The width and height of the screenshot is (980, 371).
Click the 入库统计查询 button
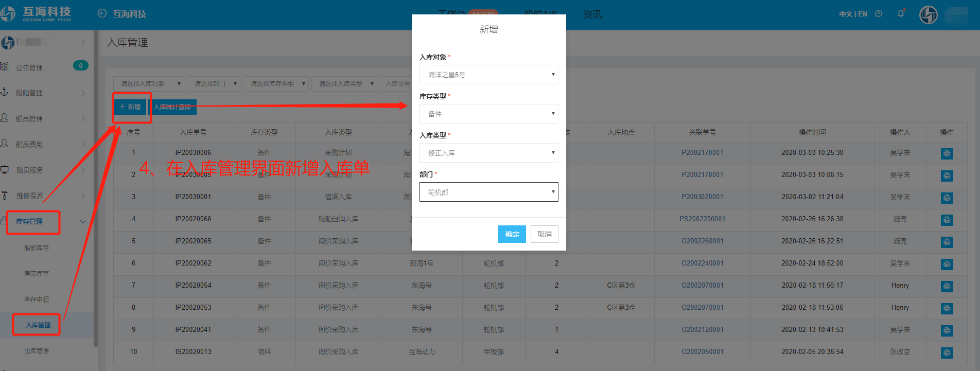point(172,107)
